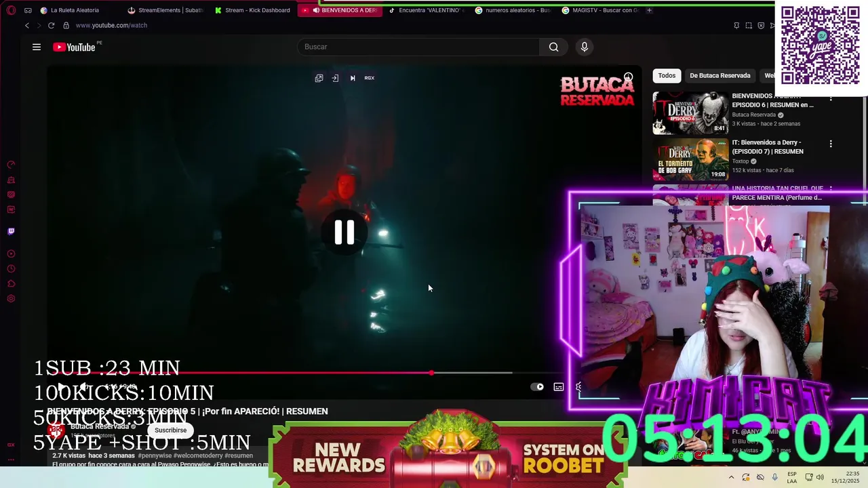
Task: Switch to the MAGISTV search tab
Action: point(600,10)
